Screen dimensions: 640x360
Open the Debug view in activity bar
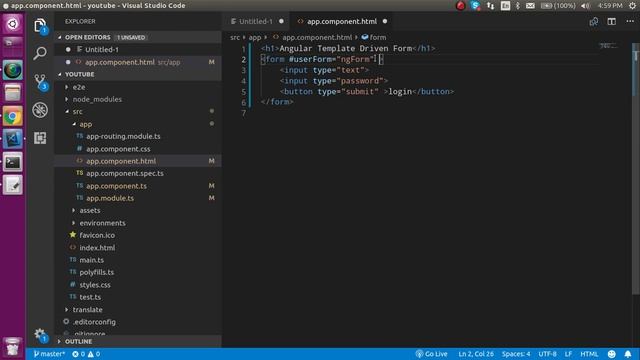pos(40,110)
